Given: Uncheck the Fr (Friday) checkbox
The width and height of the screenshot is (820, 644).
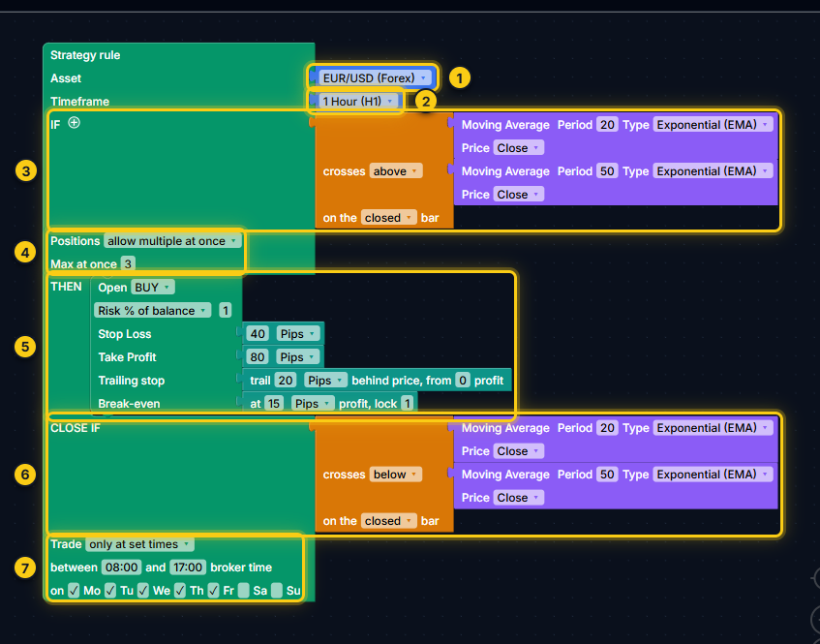Looking at the screenshot, I should tap(213, 591).
